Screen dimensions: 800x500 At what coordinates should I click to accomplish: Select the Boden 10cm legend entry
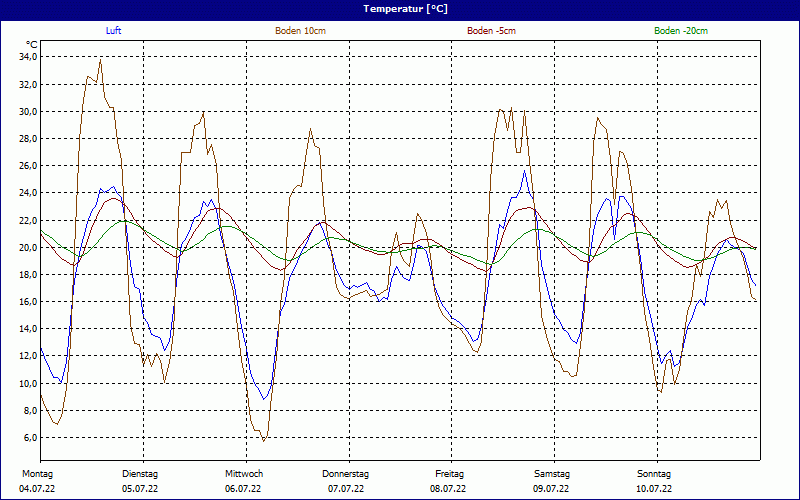coord(300,31)
